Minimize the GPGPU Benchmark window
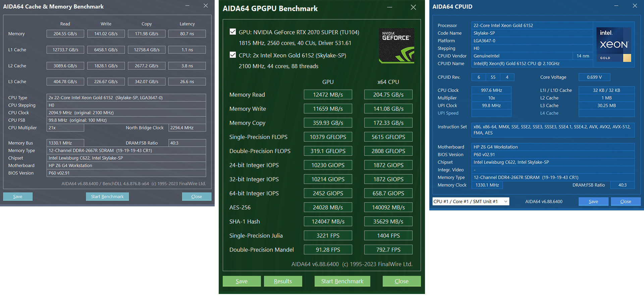 point(390,7)
